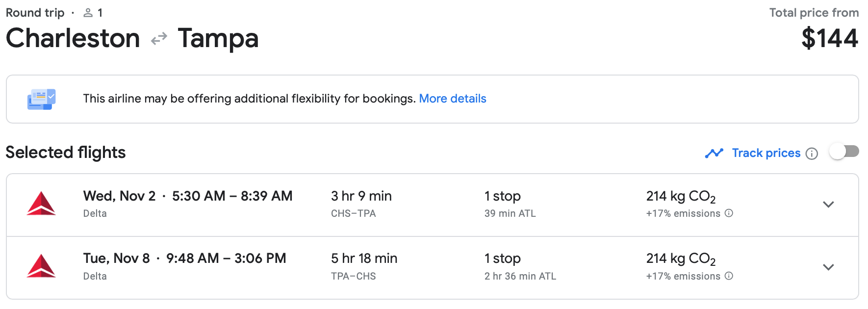Screen dimensions: 868x309
Task: Click the Track prices info icon
Action: [x=812, y=154]
